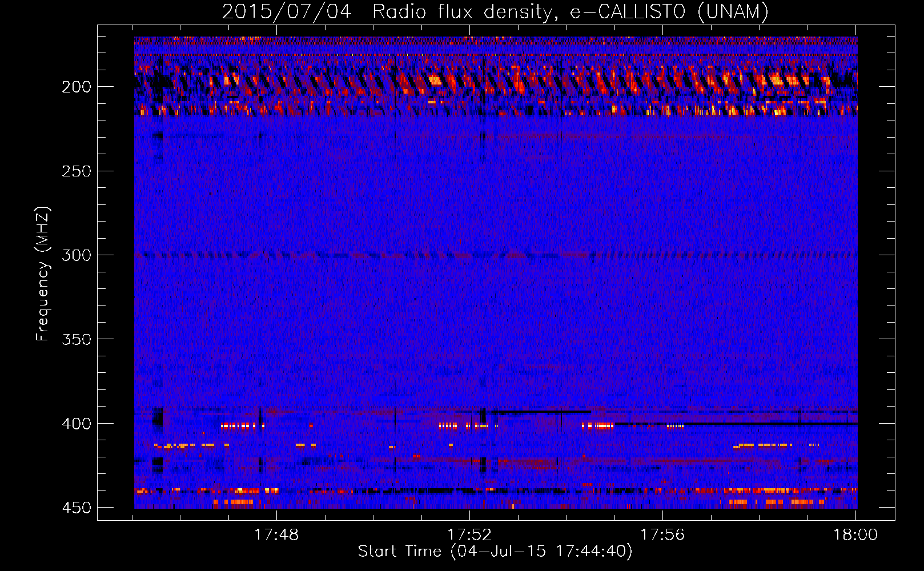Image resolution: width=924 pixels, height=571 pixels.
Task: Click the '300' frequency tick label
Action: click(77, 255)
